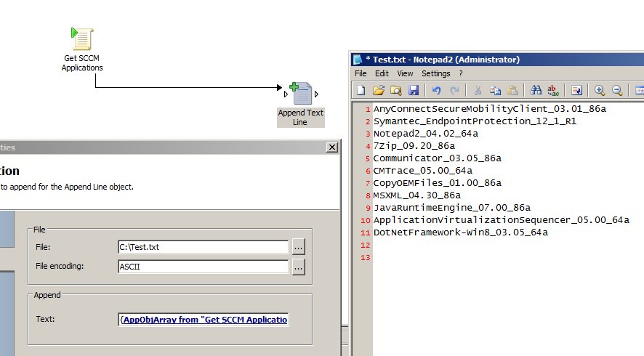Click the line Communicator_03.05_86a

(x=438, y=158)
